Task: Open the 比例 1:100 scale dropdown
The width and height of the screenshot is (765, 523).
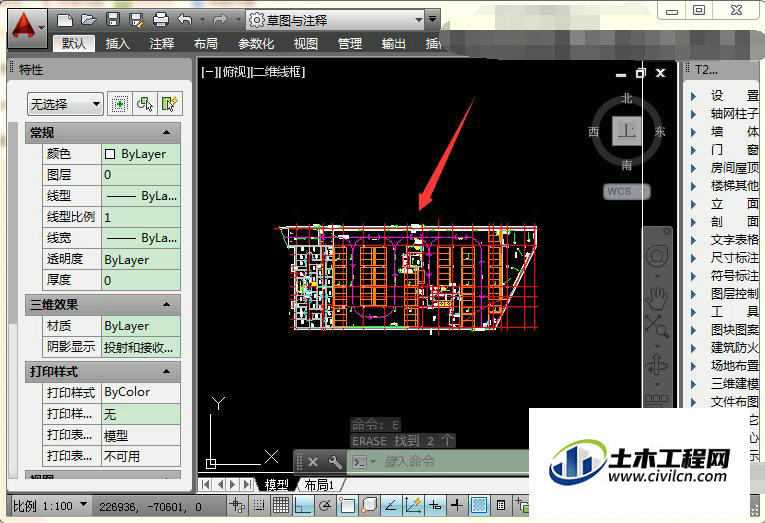Action: pos(50,506)
